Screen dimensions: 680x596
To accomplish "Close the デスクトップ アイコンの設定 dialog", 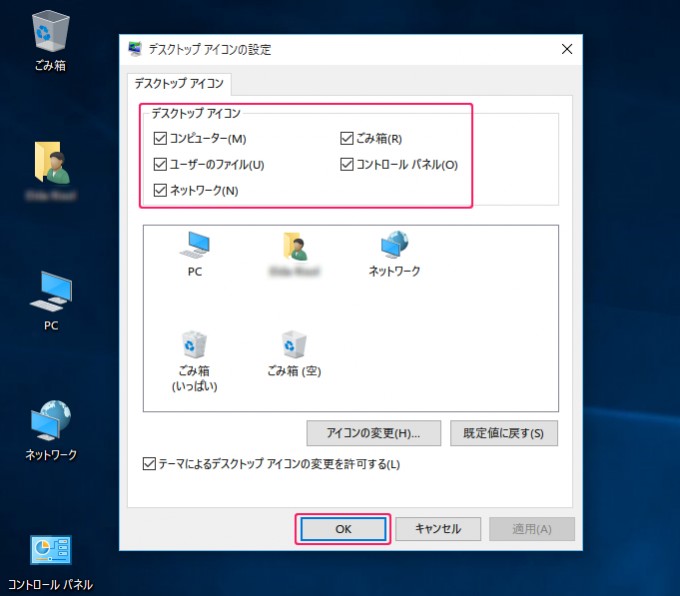I will click(x=567, y=49).
